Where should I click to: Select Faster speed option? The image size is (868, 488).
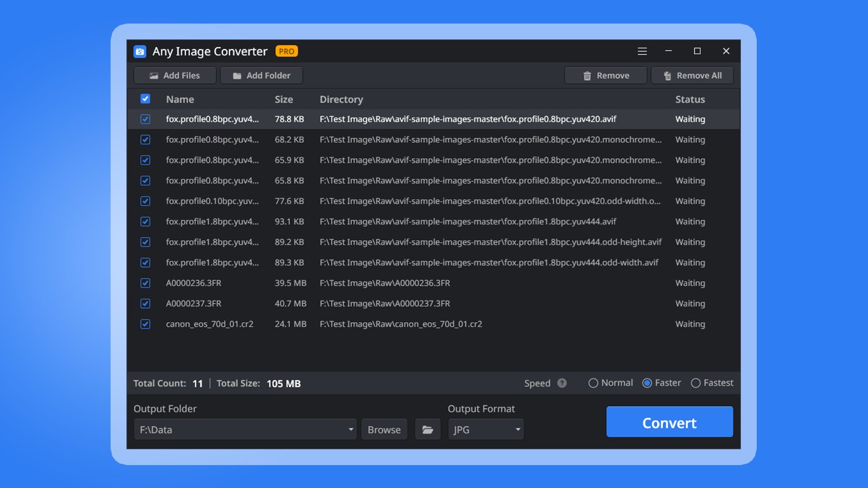[661, 383]
